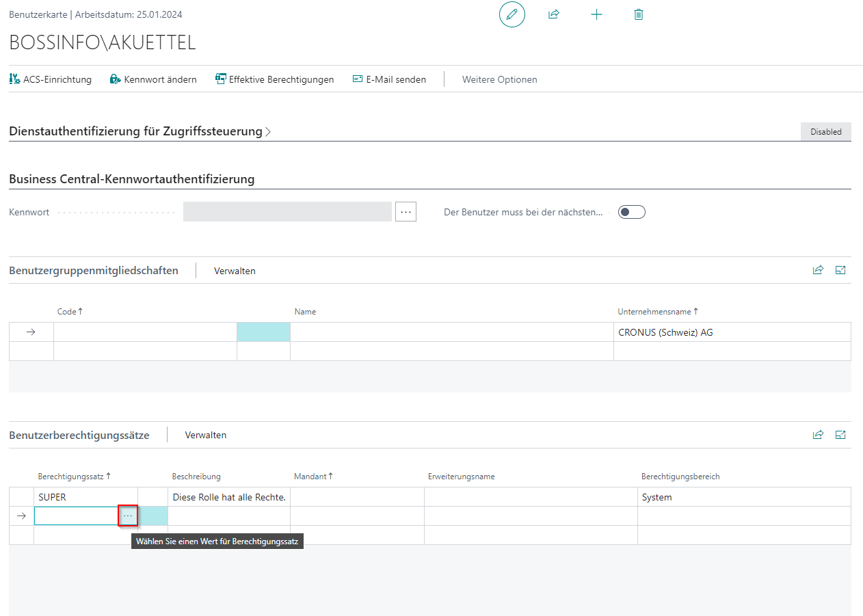Click Kennwort ändern action
The width and height of the screenshot is (863, 616).
tap(153, 79)
